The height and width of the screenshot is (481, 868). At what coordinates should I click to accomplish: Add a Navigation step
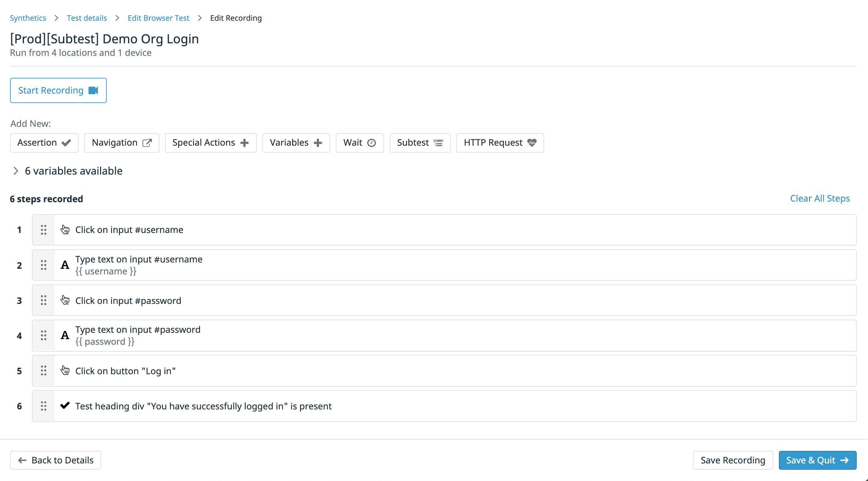tap(121, 143)
